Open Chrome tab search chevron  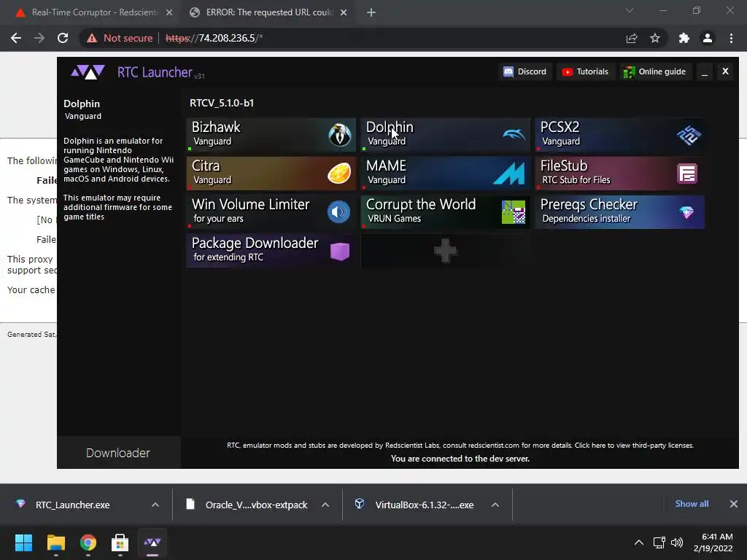(630, 10)
